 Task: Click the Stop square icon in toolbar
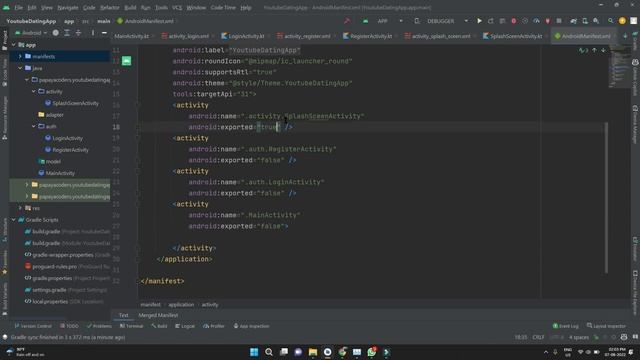pos(559,21)
